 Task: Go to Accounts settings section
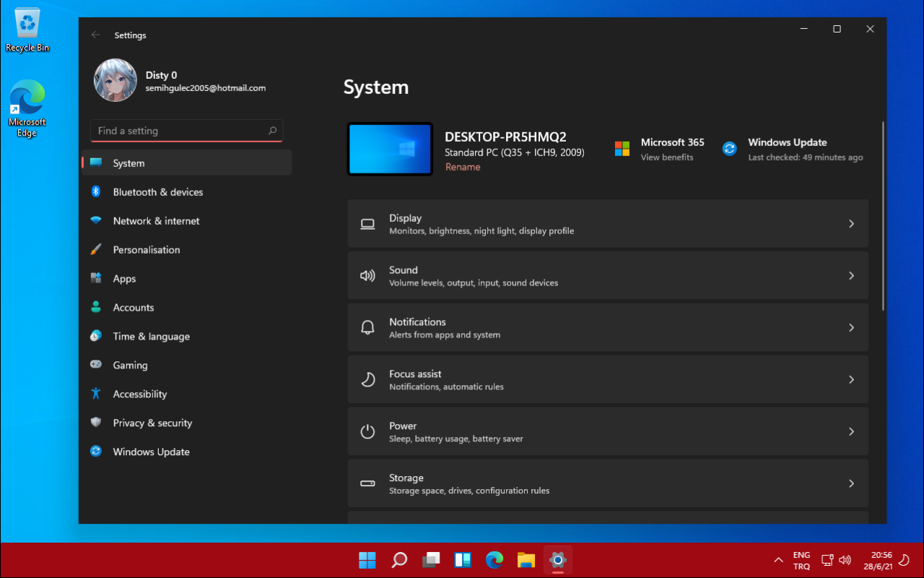pyautogui.click(x=134, y=308)
